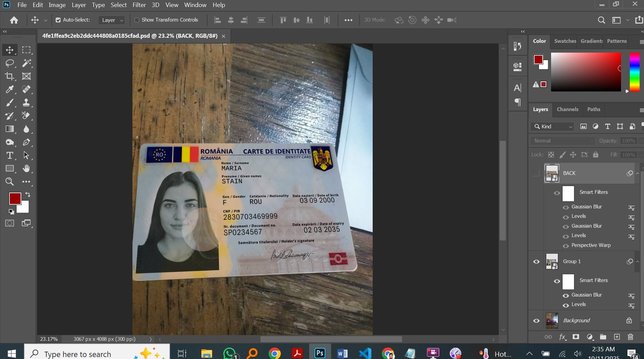The image size is (644, 359).
Task: Choose the Hand tool
Action: point(26,168)
